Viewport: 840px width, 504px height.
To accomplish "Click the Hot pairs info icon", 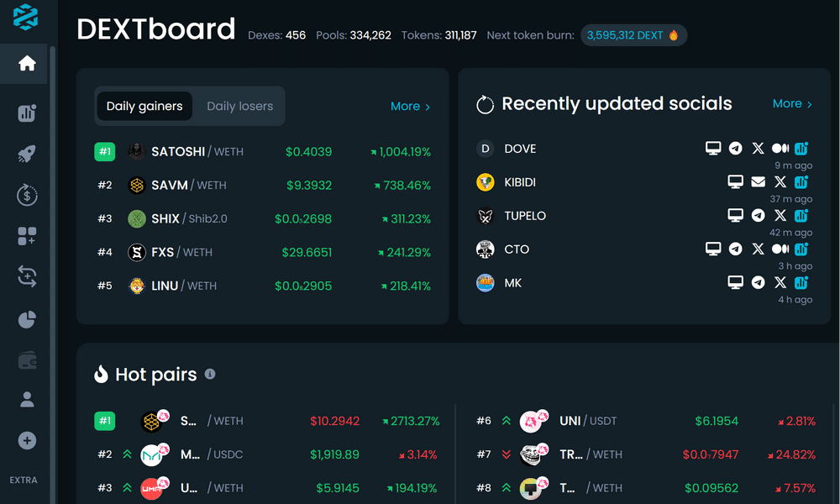I will 210,374.
